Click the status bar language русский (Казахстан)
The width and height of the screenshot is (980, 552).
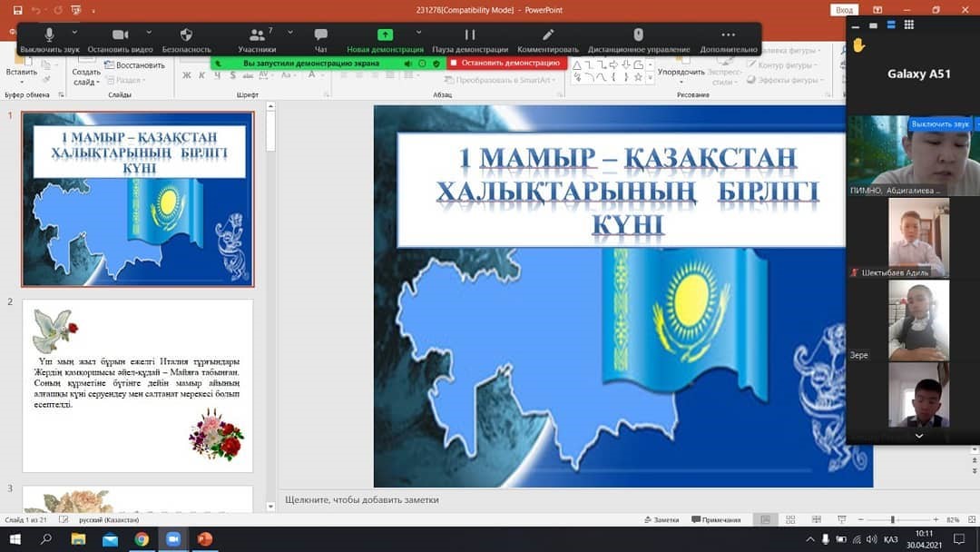tap(109, 519)
